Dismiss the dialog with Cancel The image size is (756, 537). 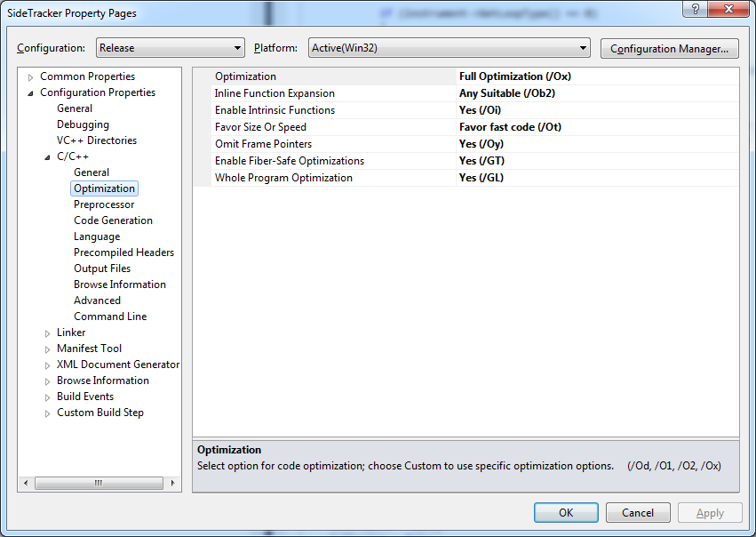pyautogui.click(x=637, y=512)
